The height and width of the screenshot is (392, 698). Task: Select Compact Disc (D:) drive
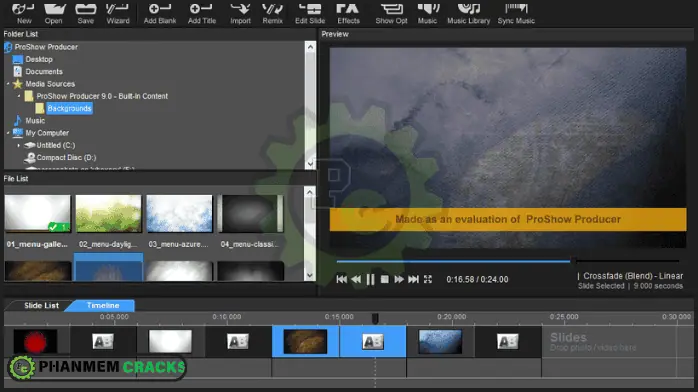pos(66,158)
